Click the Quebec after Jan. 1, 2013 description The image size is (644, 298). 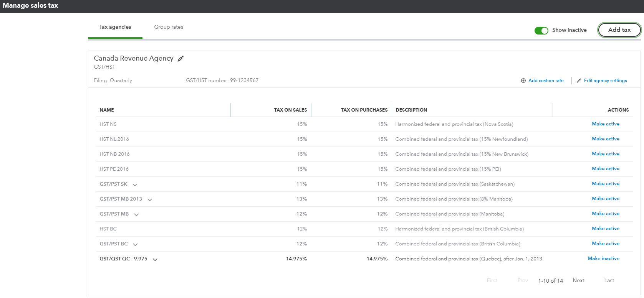point(469,259)
